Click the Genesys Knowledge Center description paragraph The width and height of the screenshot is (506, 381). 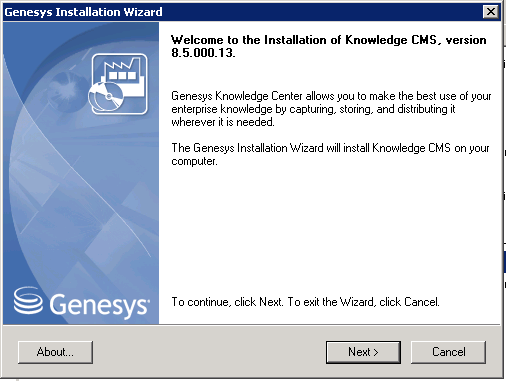331,109
